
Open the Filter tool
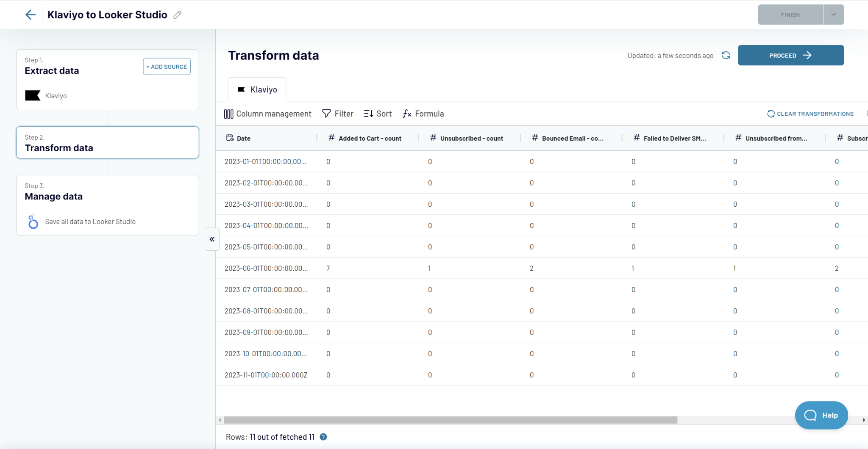click(338, 114)
